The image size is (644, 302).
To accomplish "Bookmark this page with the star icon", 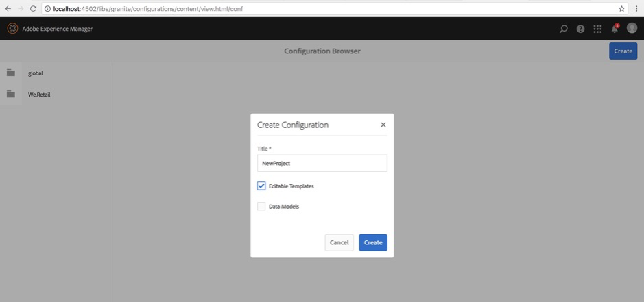I will [x=621, y=9].
